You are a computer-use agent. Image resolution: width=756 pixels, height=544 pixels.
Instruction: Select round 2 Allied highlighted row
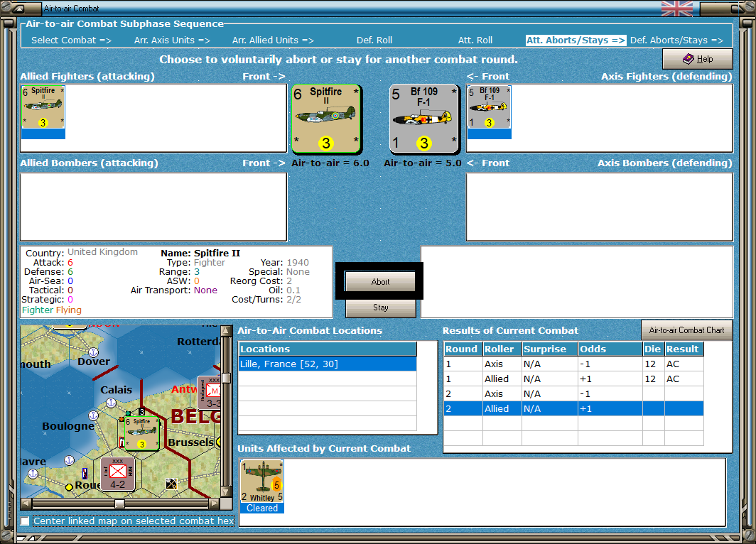click(574, 408)
